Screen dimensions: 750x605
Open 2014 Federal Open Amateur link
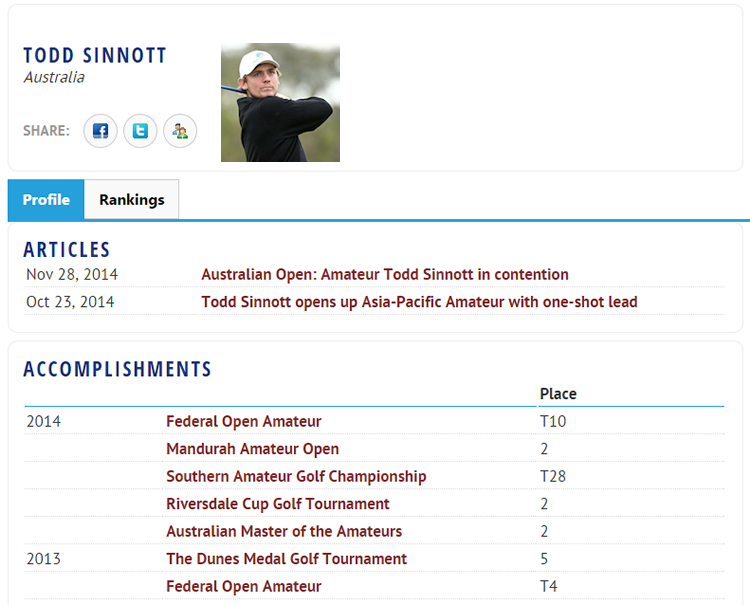[244, 422]
